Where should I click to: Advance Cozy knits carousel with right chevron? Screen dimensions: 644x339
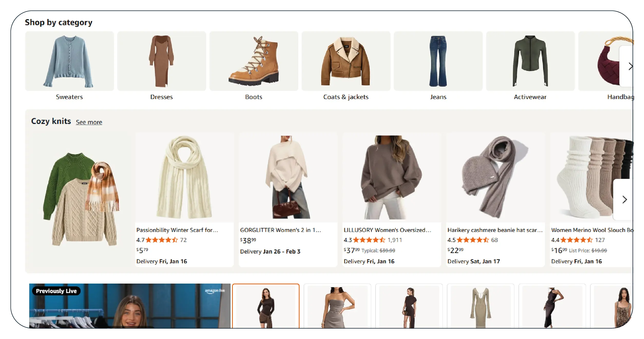(x=624, y=199)
